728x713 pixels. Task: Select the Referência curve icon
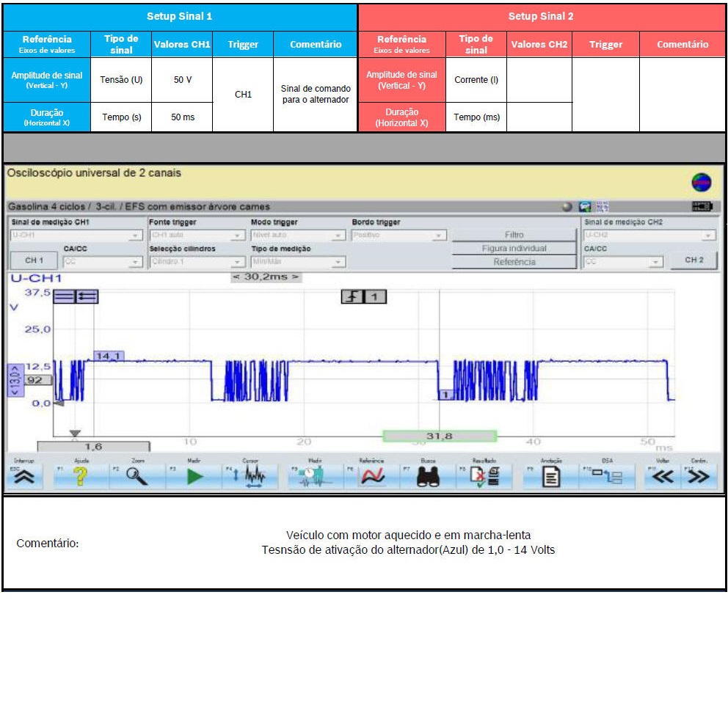tap(373, 477)
